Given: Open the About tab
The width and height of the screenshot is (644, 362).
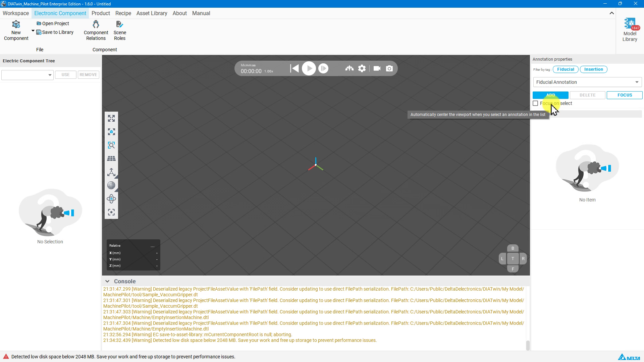Looking at the screenshot, I should (x=180, y=13).
